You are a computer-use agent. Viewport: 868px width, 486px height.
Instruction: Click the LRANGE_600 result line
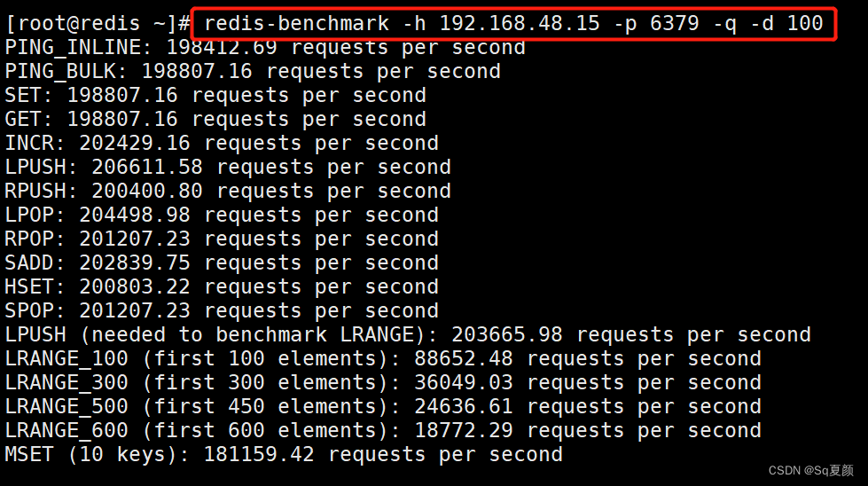[x=383, y=430]
